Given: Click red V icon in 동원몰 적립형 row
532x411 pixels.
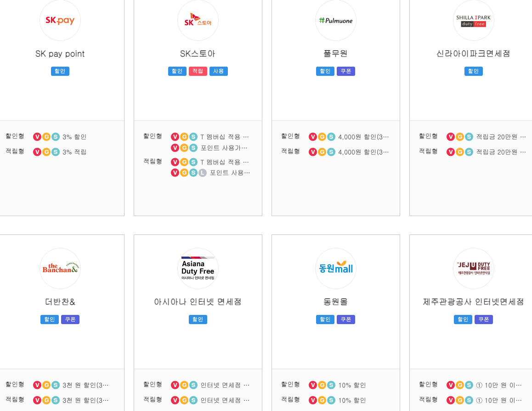Looking at the screenshot, I should pyautogui.click(x=313, y=400).
